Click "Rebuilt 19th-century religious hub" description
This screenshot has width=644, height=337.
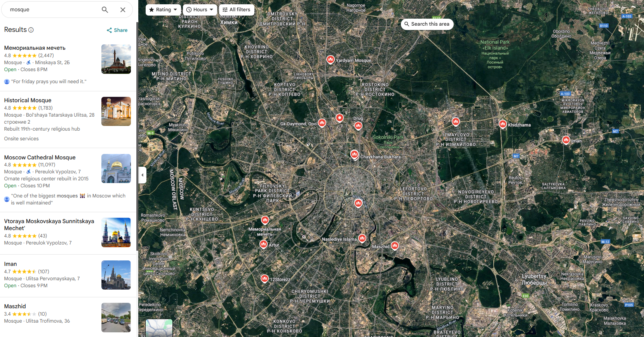42,129
